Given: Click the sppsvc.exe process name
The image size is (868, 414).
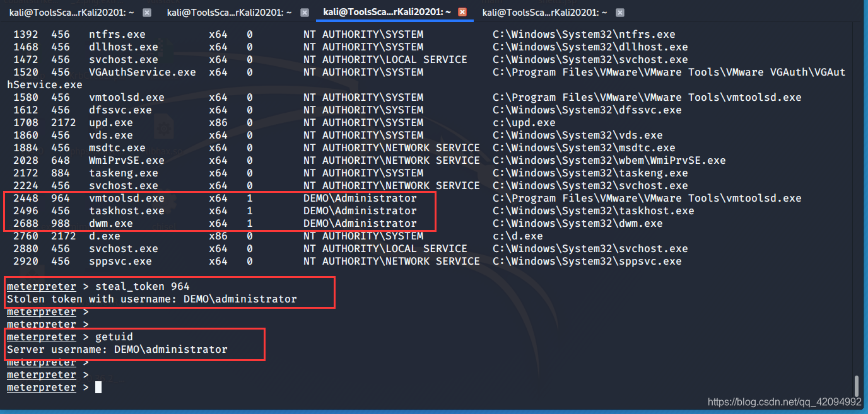Looking at the screenshot, I should point(120,261).
